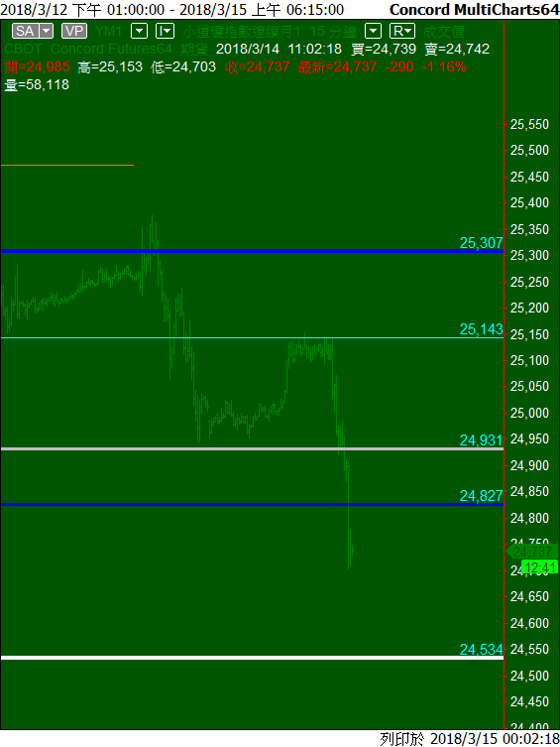This screenshot has width=560, height=747.
Task: Click the 12:41 countdown label
Action: pyautogui.click(x=539, y=566)
